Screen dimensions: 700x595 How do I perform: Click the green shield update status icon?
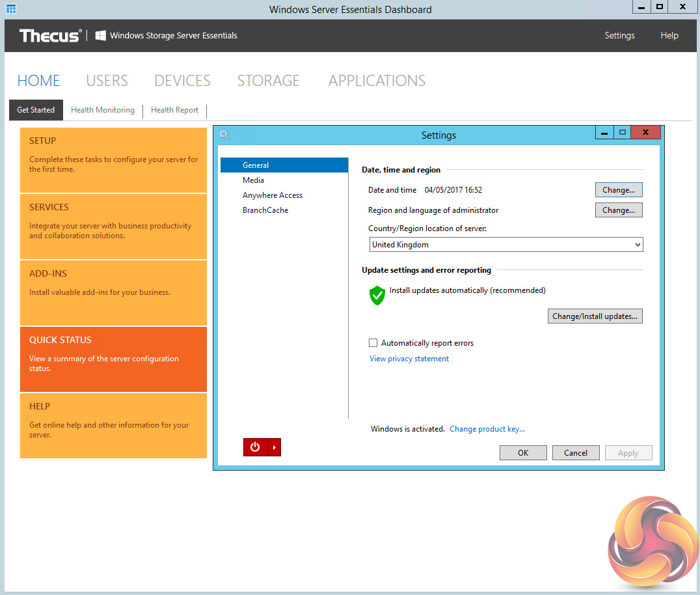(x=377, y=296)
